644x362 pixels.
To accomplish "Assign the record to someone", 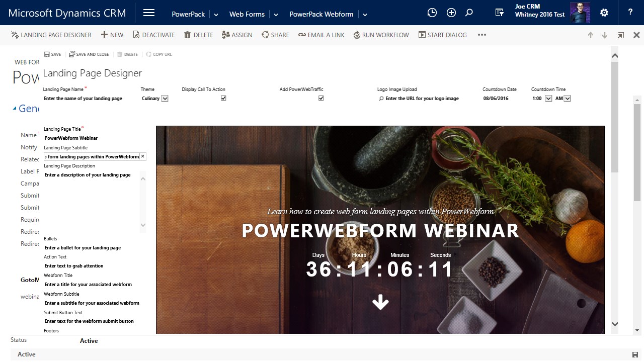I will (237, 35).
